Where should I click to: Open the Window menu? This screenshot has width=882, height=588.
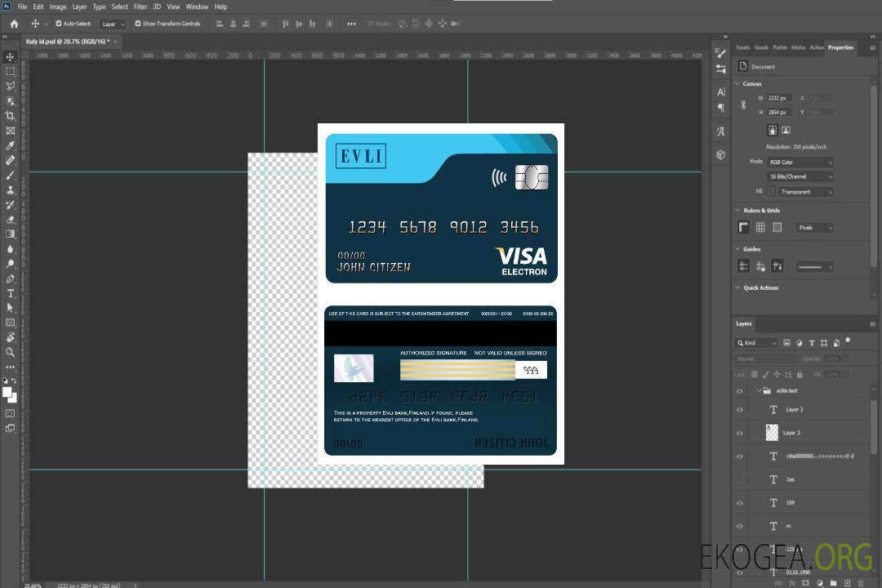click(x=197, y=7)
